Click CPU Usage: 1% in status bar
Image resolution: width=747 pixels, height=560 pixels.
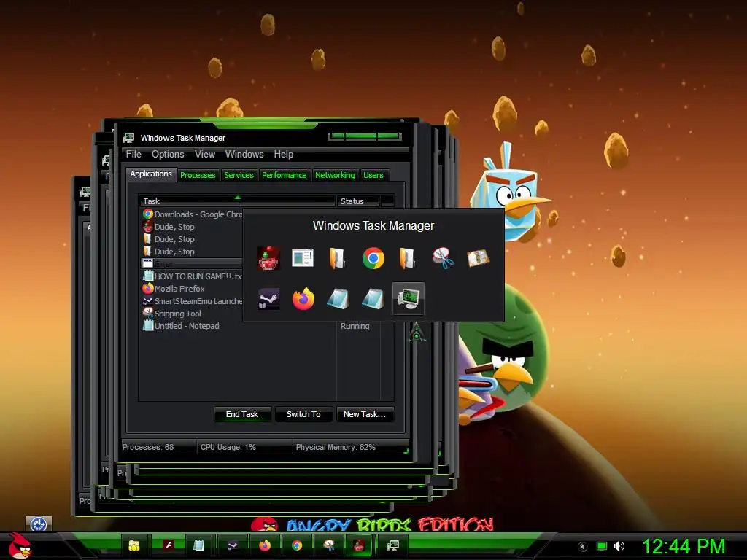coord(228,447)
